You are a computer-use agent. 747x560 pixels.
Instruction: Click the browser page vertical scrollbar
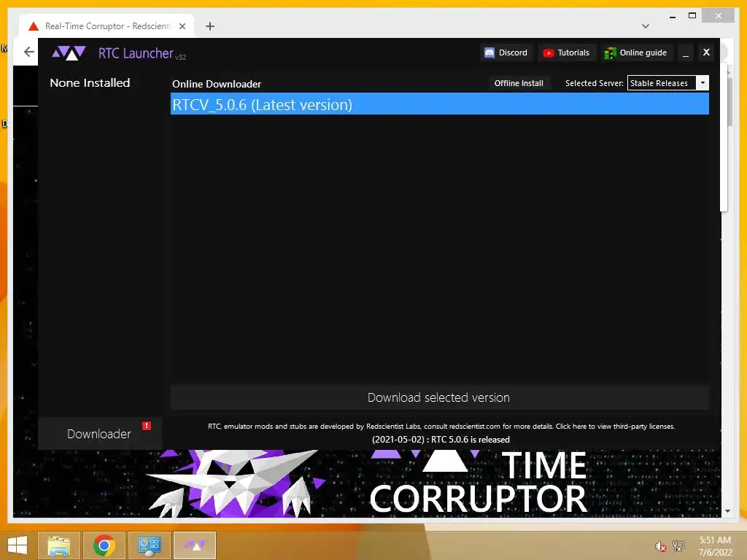[x=729, y=101]
